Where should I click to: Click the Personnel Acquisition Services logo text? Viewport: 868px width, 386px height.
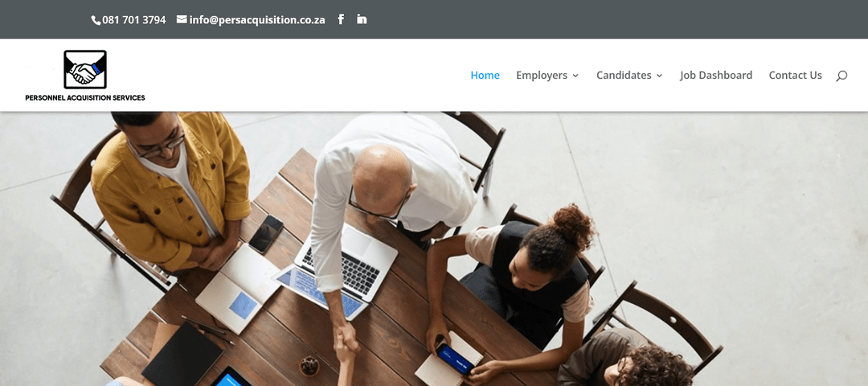pyautogui.click(x=85, y=97)
